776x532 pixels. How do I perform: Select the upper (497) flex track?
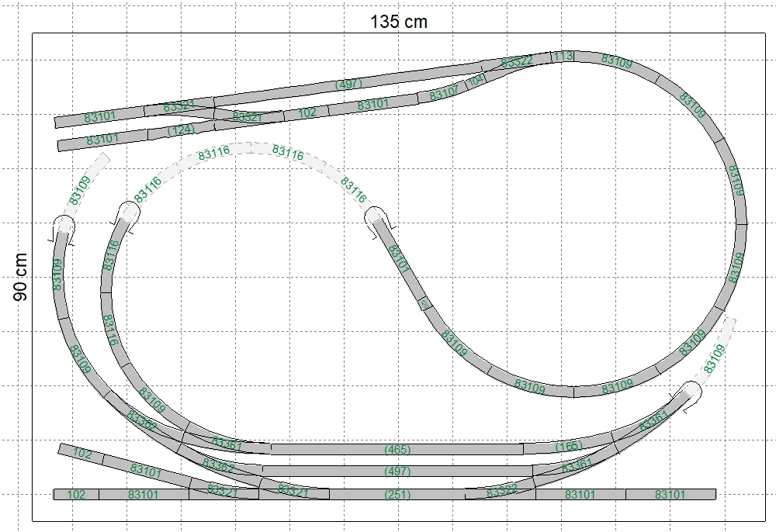(x=348, y=84)
